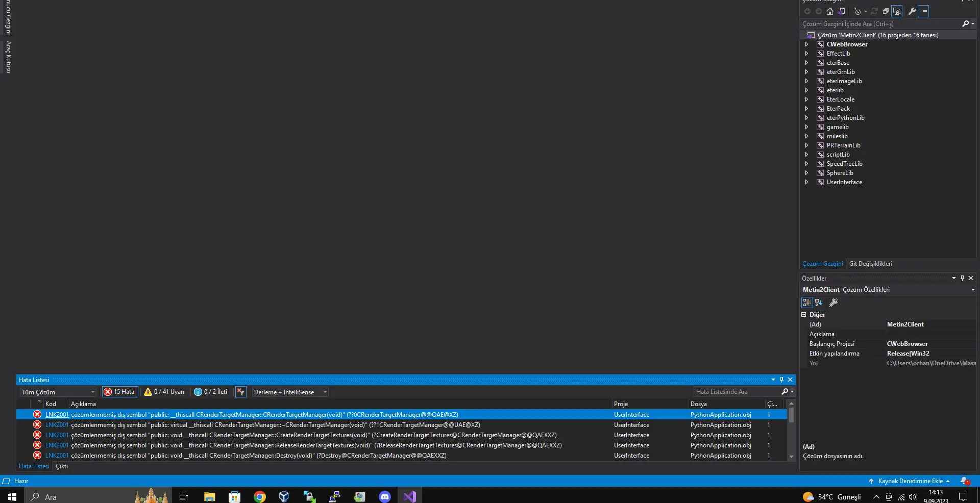This screenshot has height=503, width=980.
Task: Toggle the build IntelliSense filter icon button
Action: pos(241,392)
